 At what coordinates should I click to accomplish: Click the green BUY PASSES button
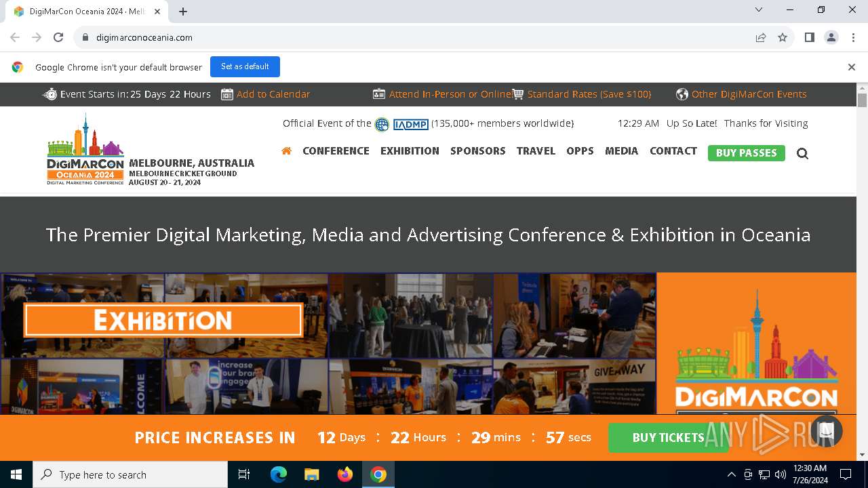click(x=746, y=153)
